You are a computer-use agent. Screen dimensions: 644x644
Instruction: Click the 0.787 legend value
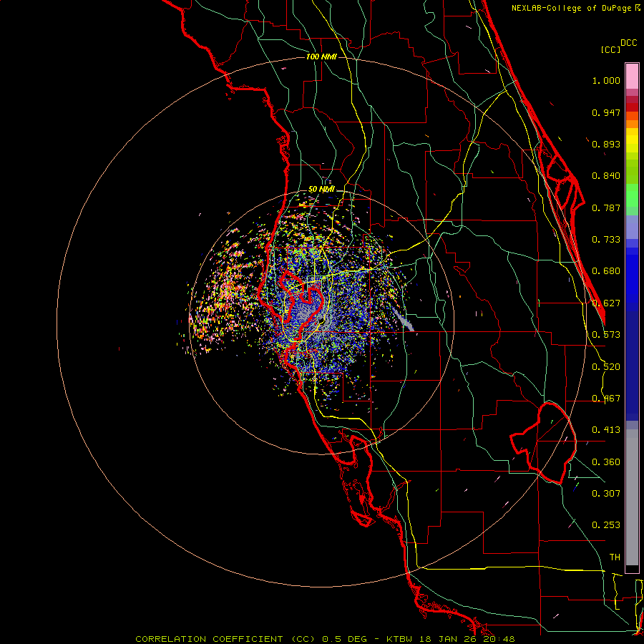click(606, 208)
